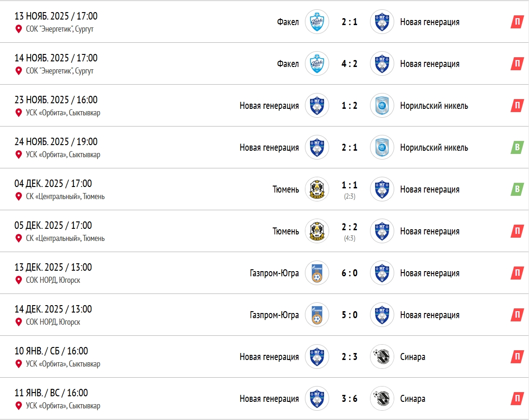Screen dimensions: 529x420
Task: Click 1 : 1 score of 04 December match
Action: 350,186
